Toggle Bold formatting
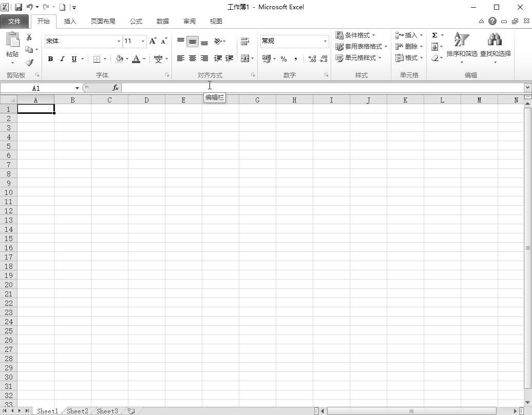 coord(50,59)
